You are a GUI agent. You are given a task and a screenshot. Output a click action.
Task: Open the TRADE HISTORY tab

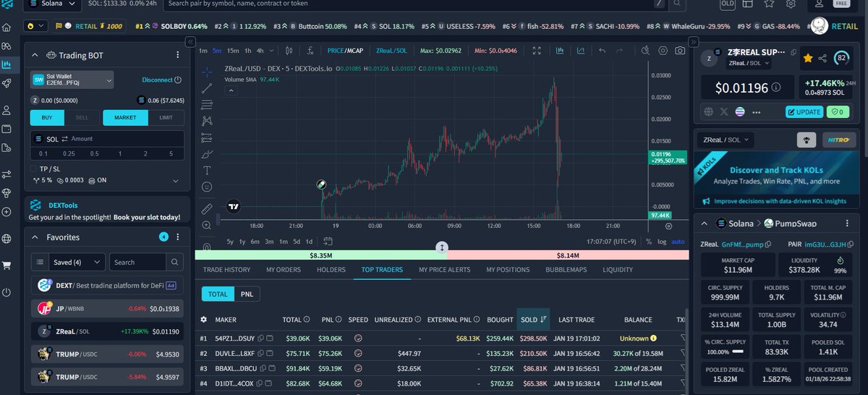(x=226, y=270)
